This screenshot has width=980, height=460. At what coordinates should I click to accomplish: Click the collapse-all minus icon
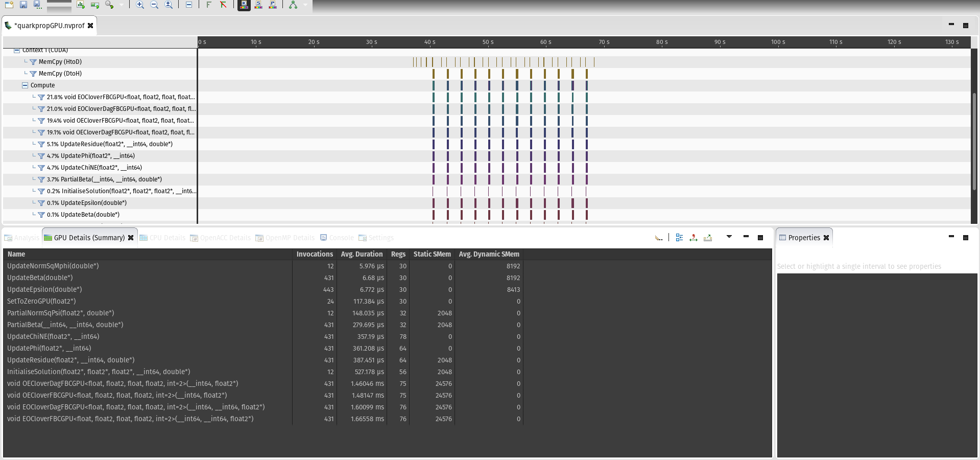[x=189, y=5]
